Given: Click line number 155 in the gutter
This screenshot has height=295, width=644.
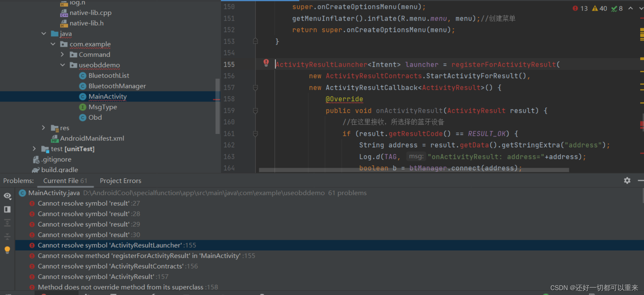Looking at the screenshot, I should tap(229, 65).
